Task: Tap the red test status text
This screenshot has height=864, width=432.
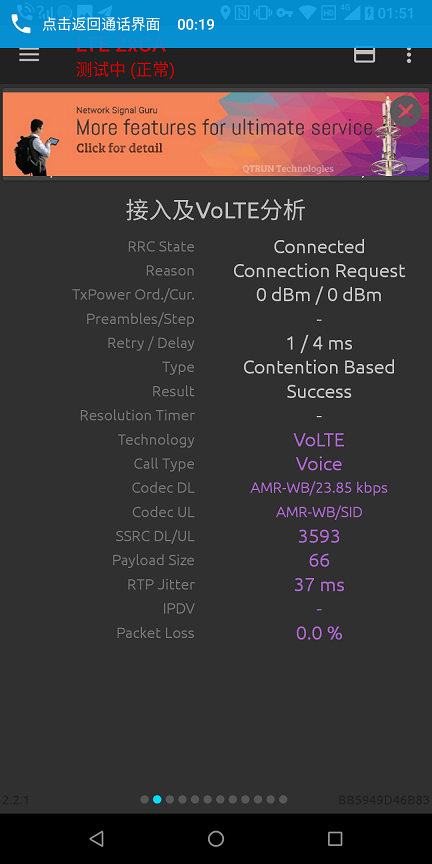Action: click(125, 70)
